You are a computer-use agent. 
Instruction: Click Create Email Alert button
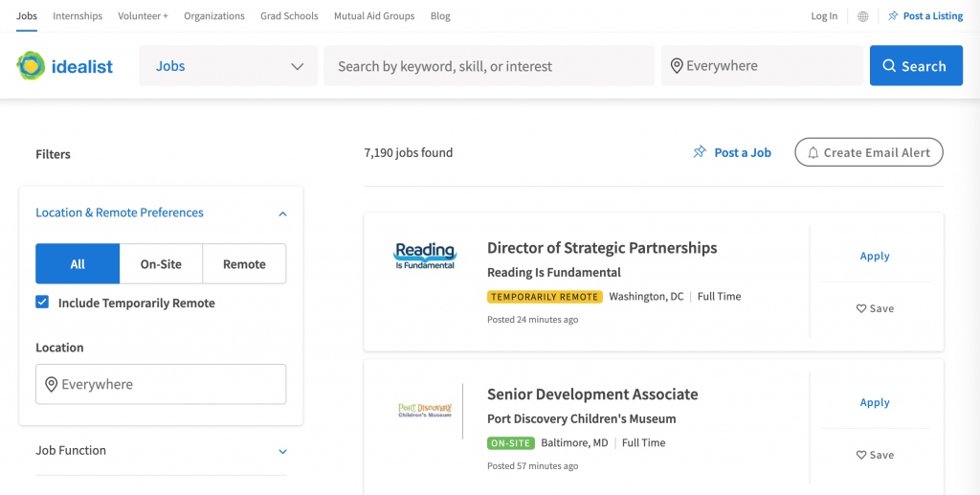pyautogui.click(x=869, y=152)
